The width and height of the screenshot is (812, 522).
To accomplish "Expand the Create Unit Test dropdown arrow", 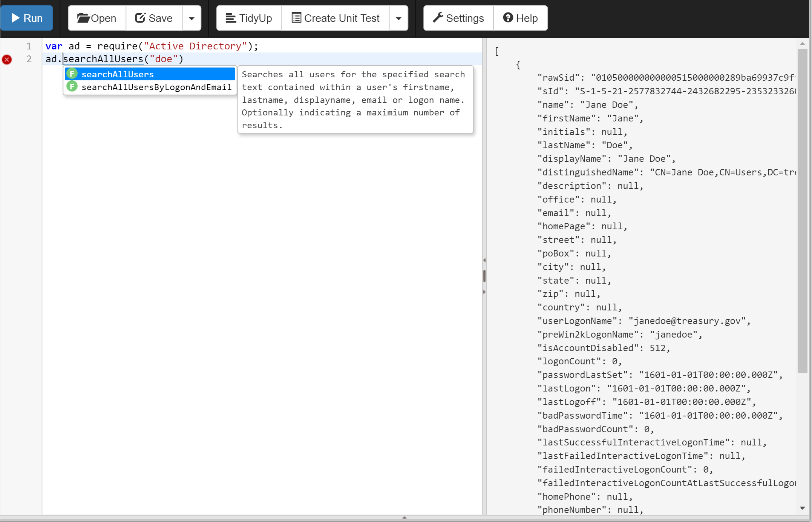I will (x=400, y=18).
